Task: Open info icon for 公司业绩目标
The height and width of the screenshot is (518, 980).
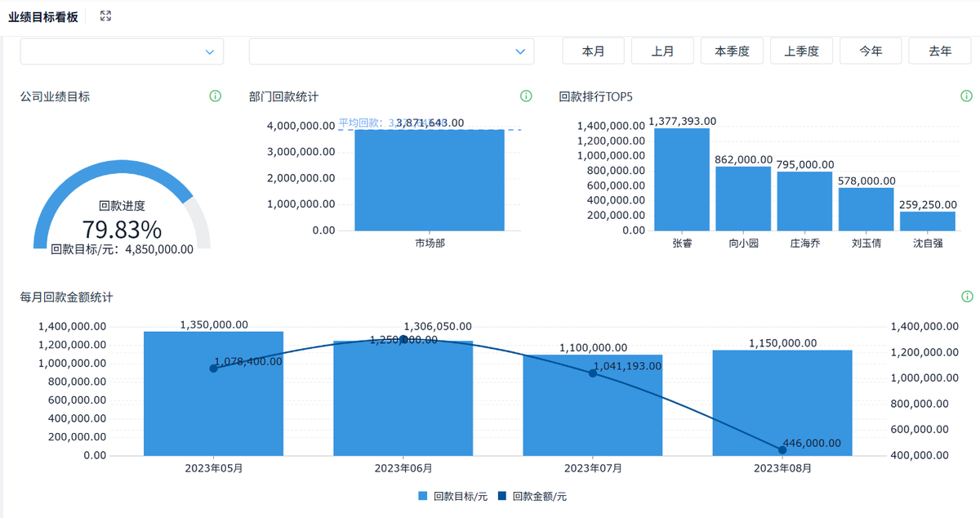Action: click(216, 96)
